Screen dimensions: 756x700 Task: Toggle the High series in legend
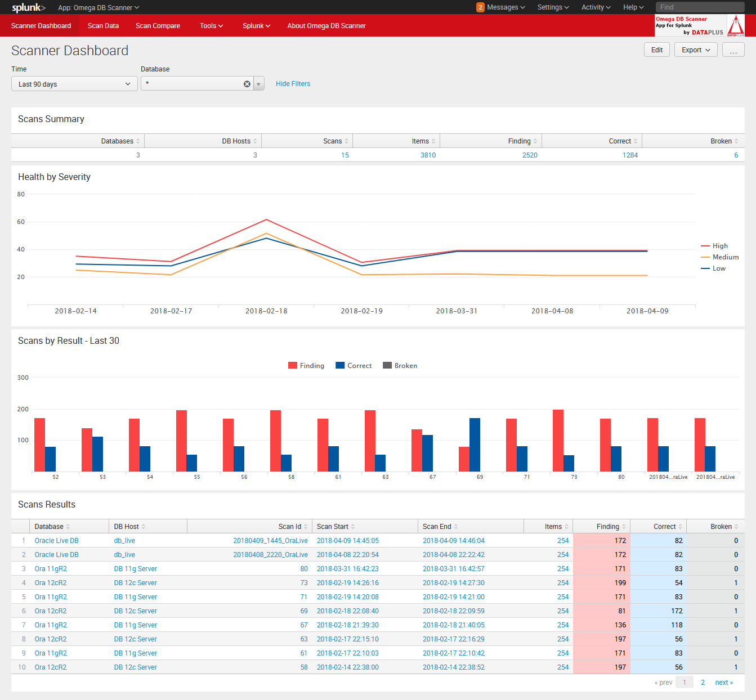click(719, 246)
